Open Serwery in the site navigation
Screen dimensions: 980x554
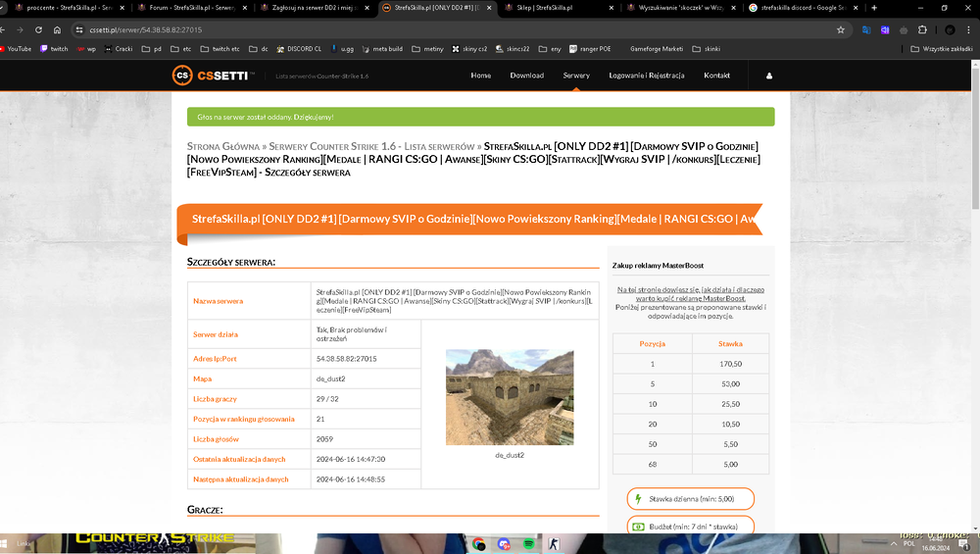pos(576,76)
